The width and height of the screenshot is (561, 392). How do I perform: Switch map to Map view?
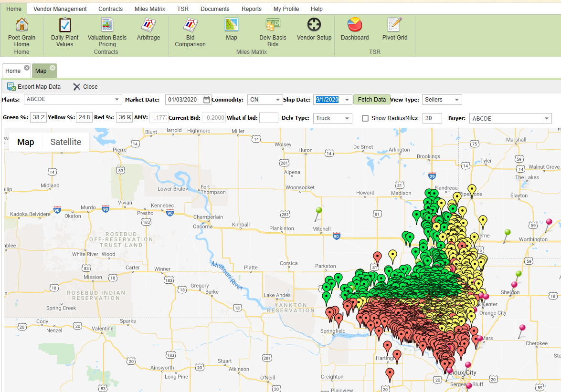[x=25, y=142]
